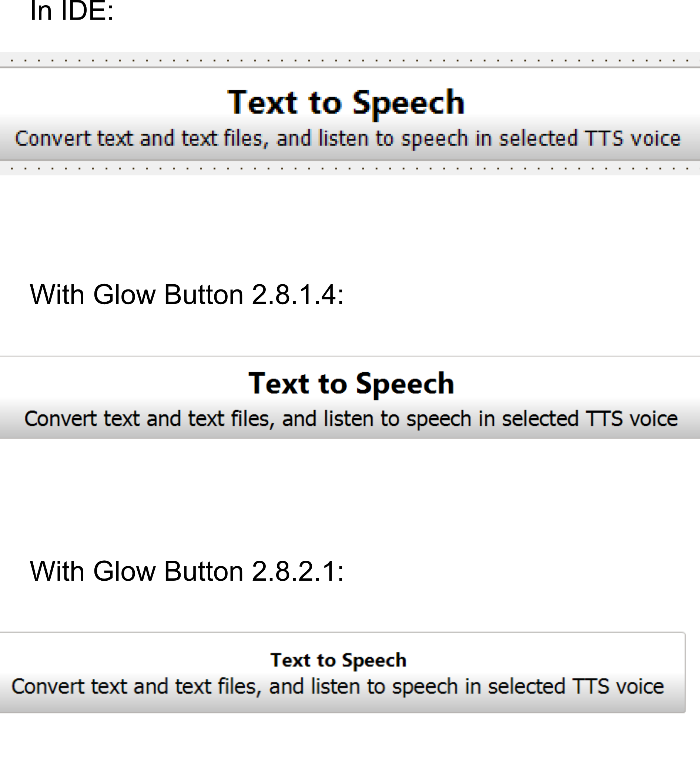Click the bold title of the 2.8.1.4 glow button
Screen dimensions: 700x758
[x=351, y=384]
